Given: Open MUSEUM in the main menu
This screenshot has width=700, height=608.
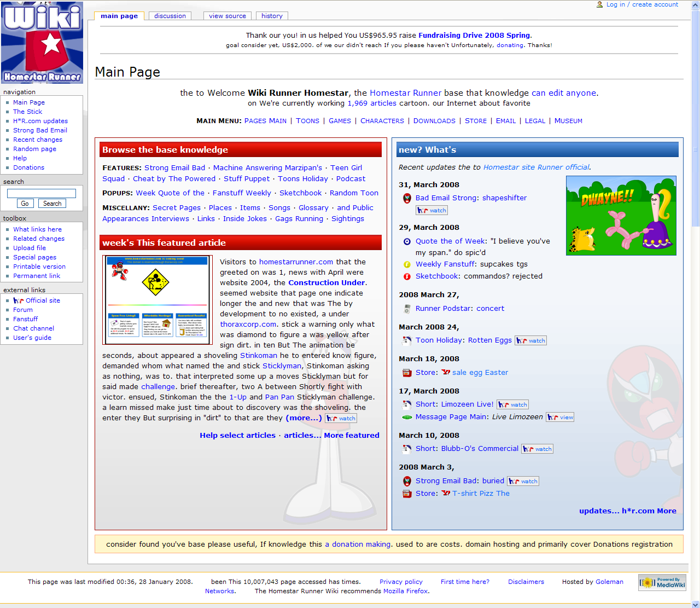Looking at the screenshot, I should coord(568,121).
